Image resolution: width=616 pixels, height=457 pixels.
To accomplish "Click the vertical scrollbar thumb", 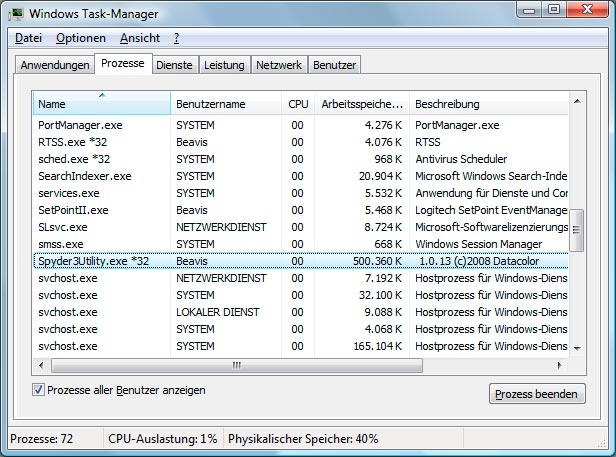I will (x=576, y=230).
